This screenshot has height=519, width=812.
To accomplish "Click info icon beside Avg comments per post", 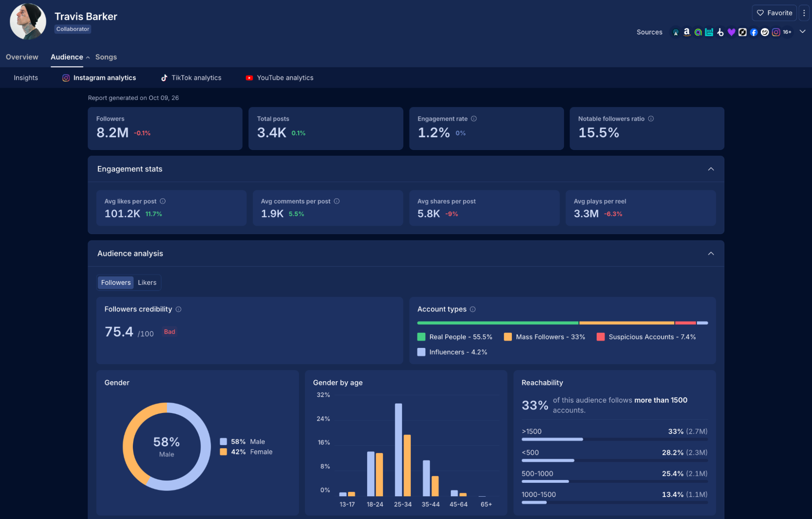I will pyautogui.click(x=337, y=201).
